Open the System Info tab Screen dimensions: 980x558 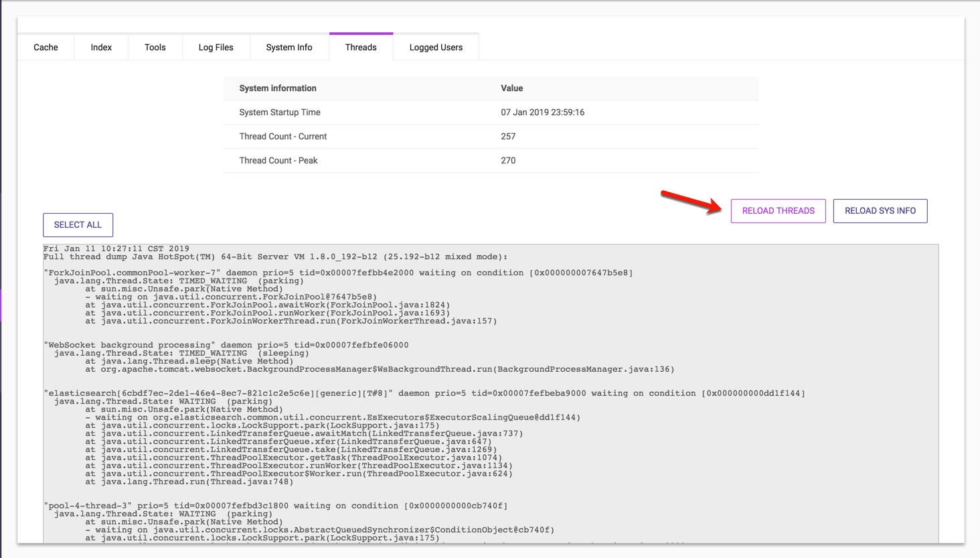tap(289, 48)
